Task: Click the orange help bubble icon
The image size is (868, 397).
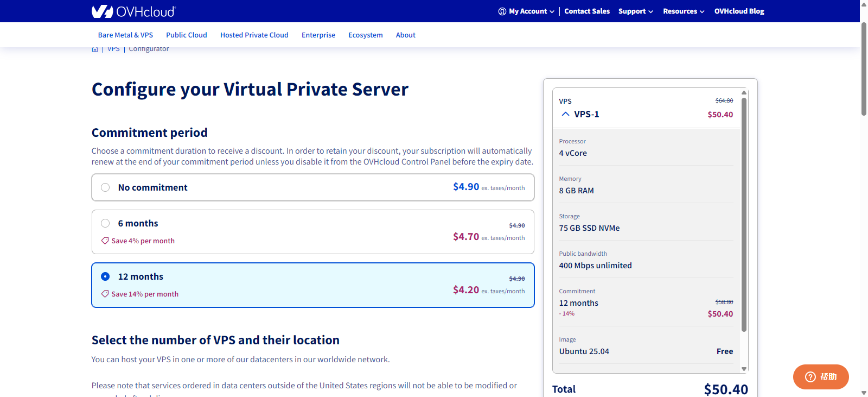Action: point(810,377)
